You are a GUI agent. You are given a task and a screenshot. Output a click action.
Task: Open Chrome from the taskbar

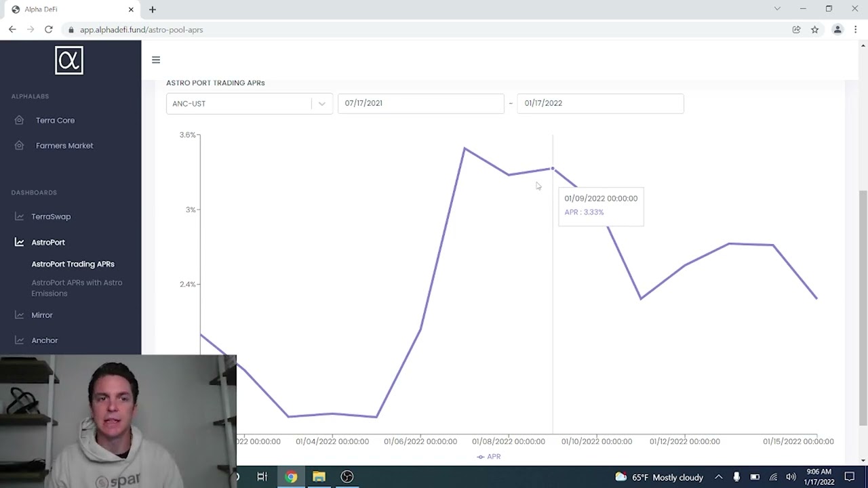point(291,476)
